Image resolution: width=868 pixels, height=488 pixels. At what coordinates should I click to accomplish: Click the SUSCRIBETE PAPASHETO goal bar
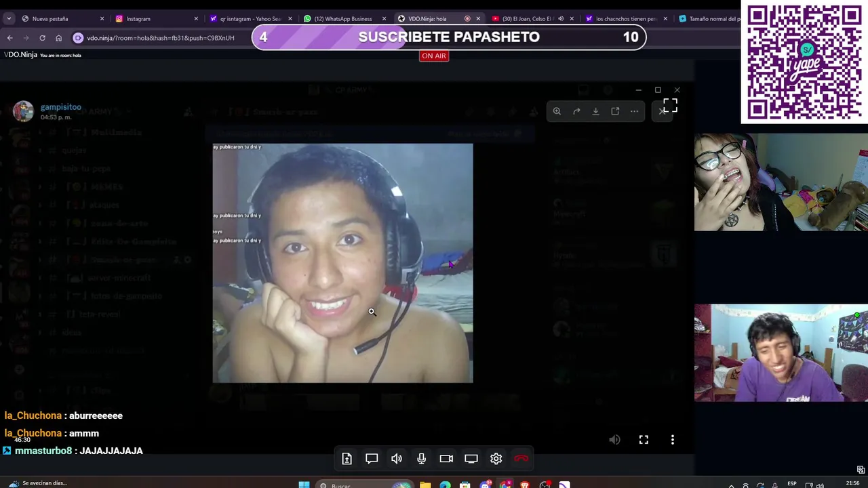(x=448, y=37)
